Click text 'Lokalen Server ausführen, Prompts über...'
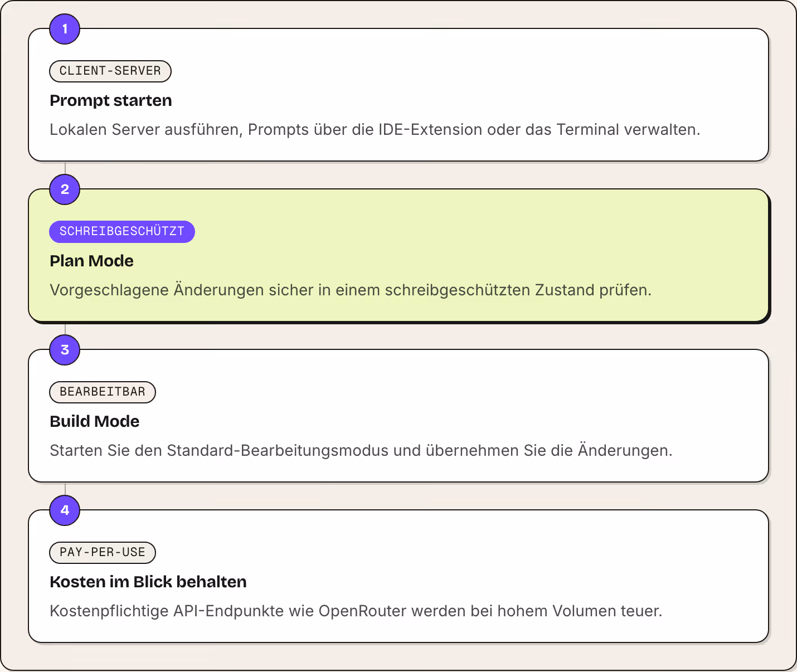Image resolution: width=797 pixels, height=672 pixels. click(x=375, y=129)
